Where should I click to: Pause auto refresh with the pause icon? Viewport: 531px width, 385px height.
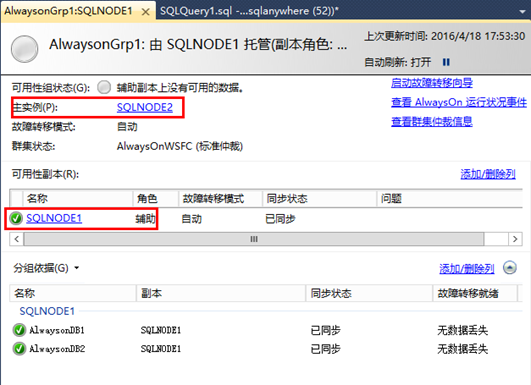[x=446, y=62]
